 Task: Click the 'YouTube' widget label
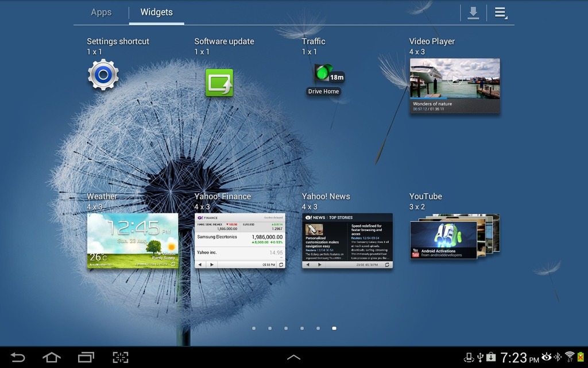[x=425, y=197]
